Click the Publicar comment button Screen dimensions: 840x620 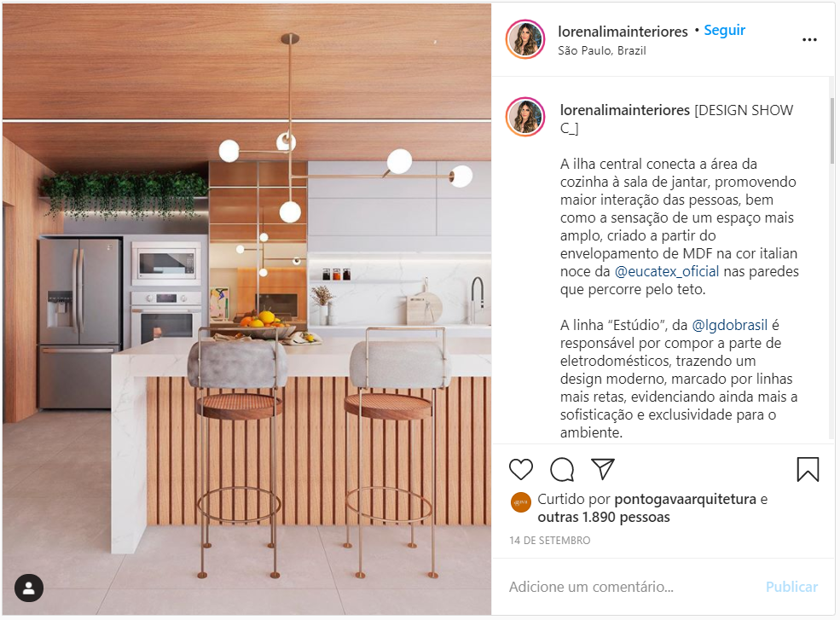(x=791, y=587)
